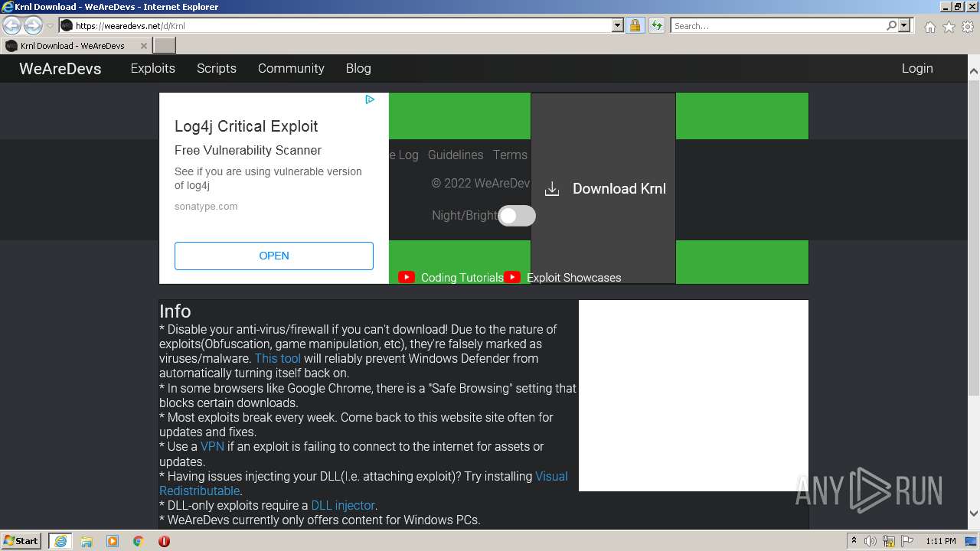Open the Coding Tutorials link
Viewport: 980px width, 551px height.
coord(462,278)
